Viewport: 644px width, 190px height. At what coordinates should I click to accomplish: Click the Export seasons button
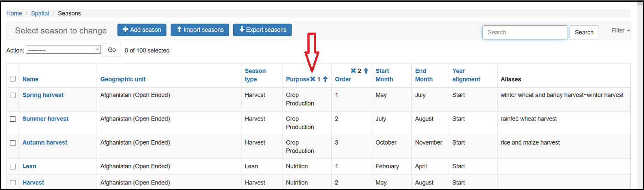pos(262,30)
